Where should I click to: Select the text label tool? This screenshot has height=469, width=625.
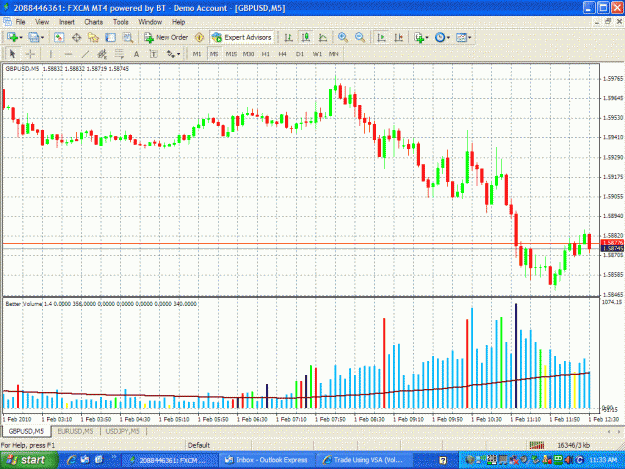point(153,54)
